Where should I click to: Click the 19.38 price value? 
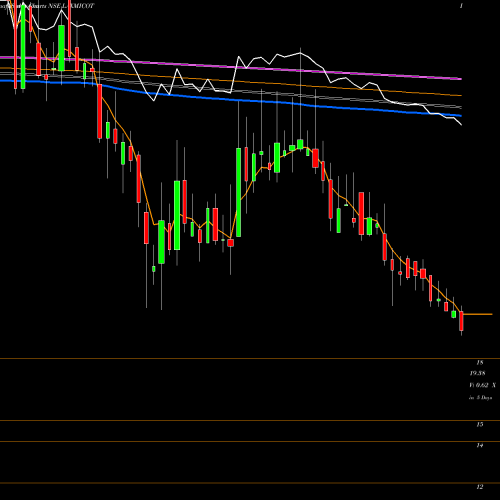(477, 373)
